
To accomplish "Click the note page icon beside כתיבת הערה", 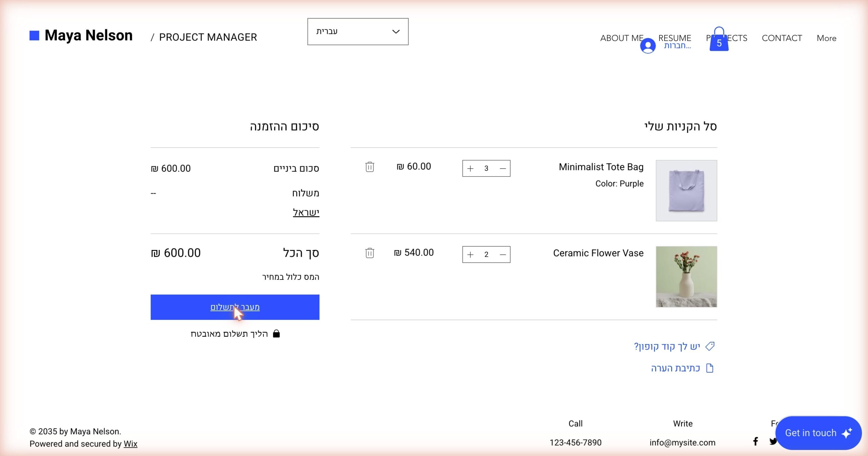I will coord(710,368).
